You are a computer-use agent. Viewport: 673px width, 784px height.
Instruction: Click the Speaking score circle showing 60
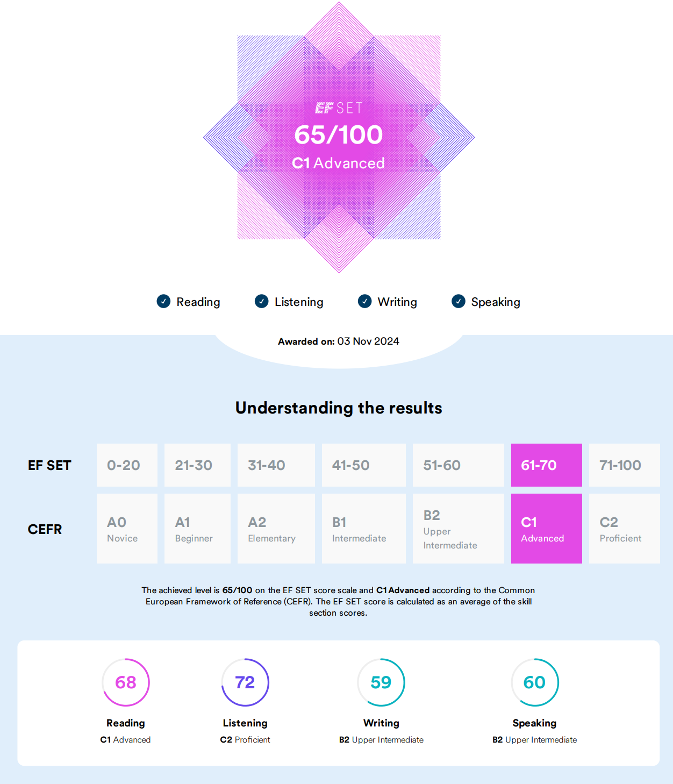pyautogui.click(x=534, y=682)
